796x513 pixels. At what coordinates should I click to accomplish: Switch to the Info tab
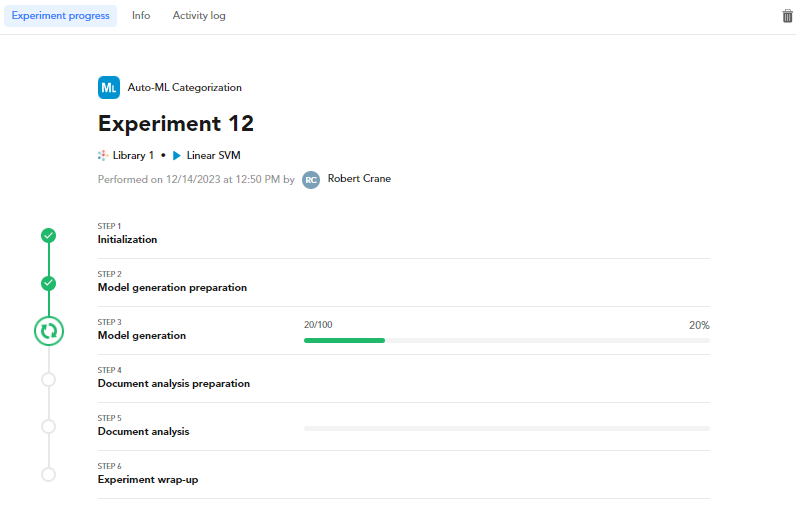(x=141, y=16)
